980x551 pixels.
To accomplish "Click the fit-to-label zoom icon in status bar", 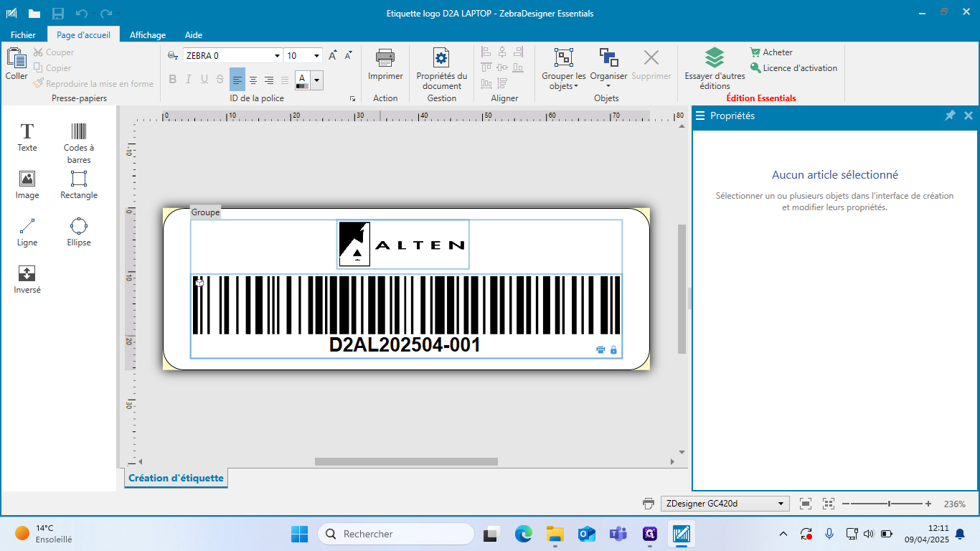I will [x=806, y=504].
